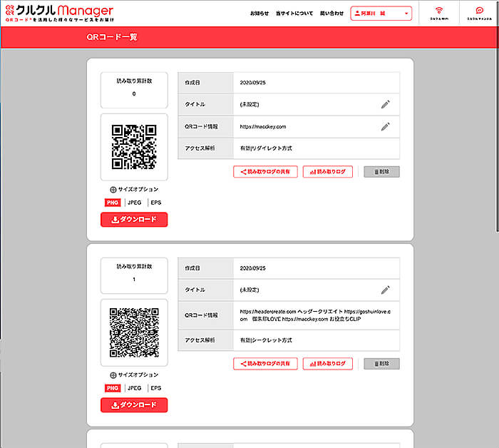The width and height of the screenshot is (499, 448).
Task: Click the first QR code thumbnail
Action: (x=134, y=147)
